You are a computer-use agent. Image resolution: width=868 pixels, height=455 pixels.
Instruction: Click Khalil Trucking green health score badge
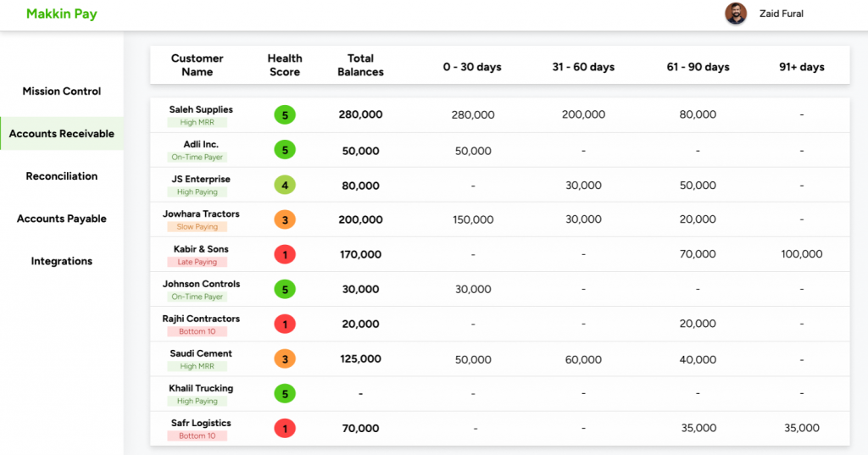[x=285, y=394]
